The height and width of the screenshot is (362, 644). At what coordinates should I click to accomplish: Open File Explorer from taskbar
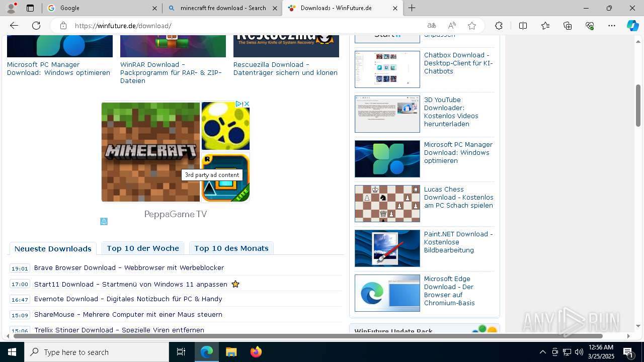(x=231, y=352)
